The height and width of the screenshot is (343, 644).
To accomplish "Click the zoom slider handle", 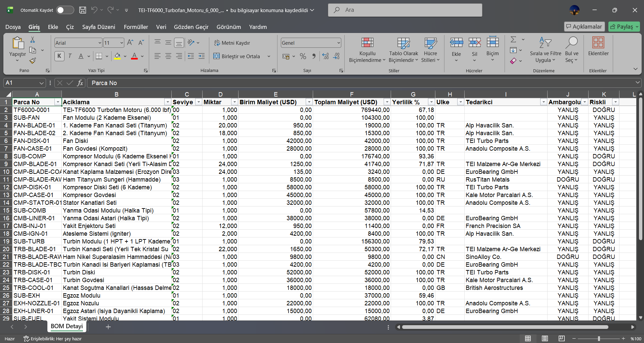I will click(599, 339).
